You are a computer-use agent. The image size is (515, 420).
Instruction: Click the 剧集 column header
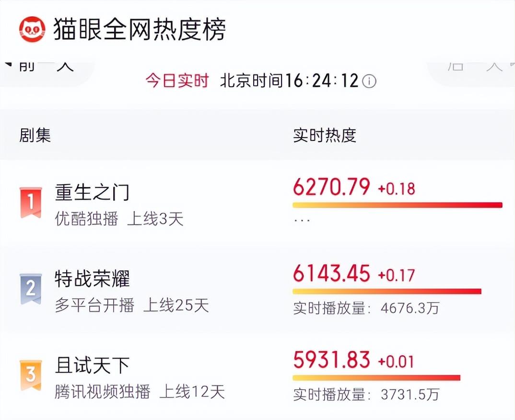35,135
